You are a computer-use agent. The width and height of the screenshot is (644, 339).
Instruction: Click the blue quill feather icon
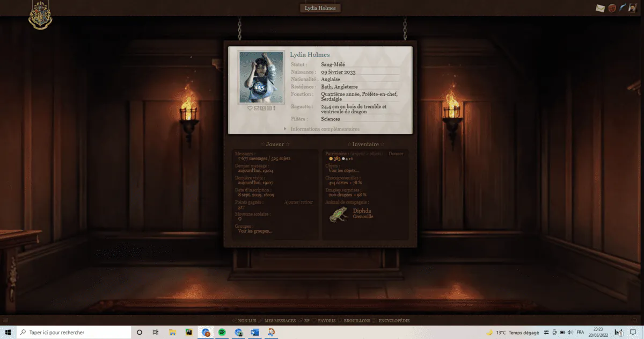click(x=623, y=8)
